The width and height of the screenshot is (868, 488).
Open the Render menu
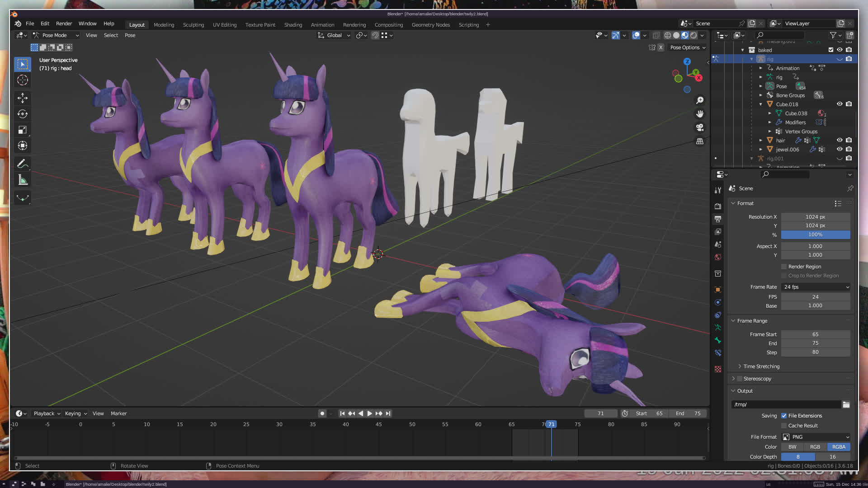click(64, 23)
